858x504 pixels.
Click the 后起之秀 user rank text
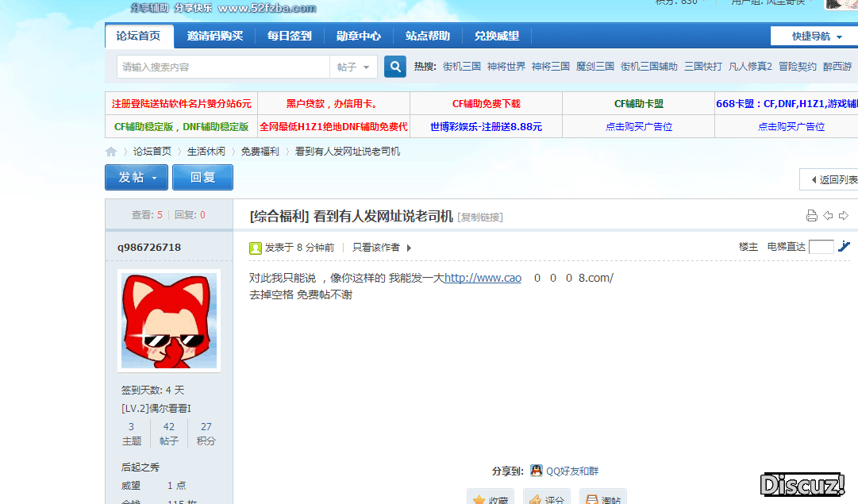(140, 467)
